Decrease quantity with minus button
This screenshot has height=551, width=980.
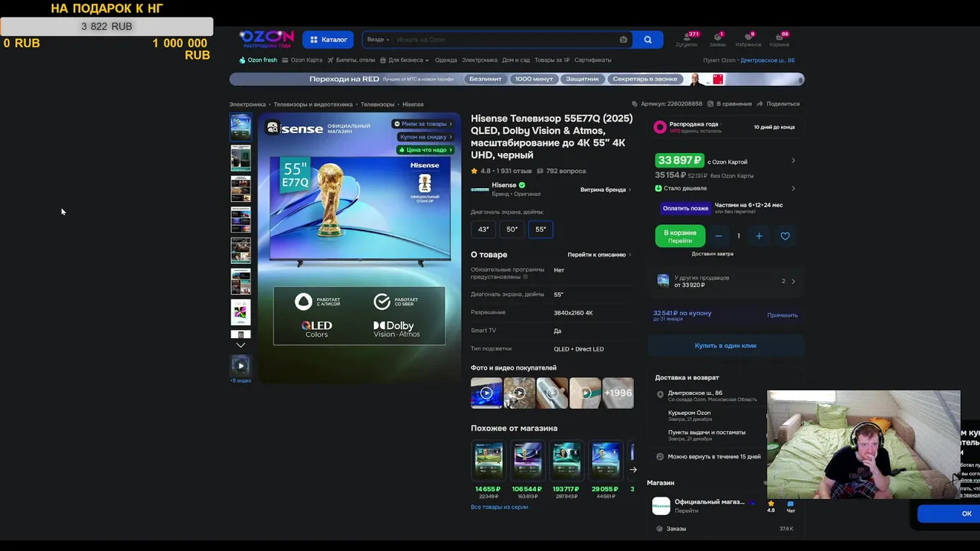tap(718, 236)
